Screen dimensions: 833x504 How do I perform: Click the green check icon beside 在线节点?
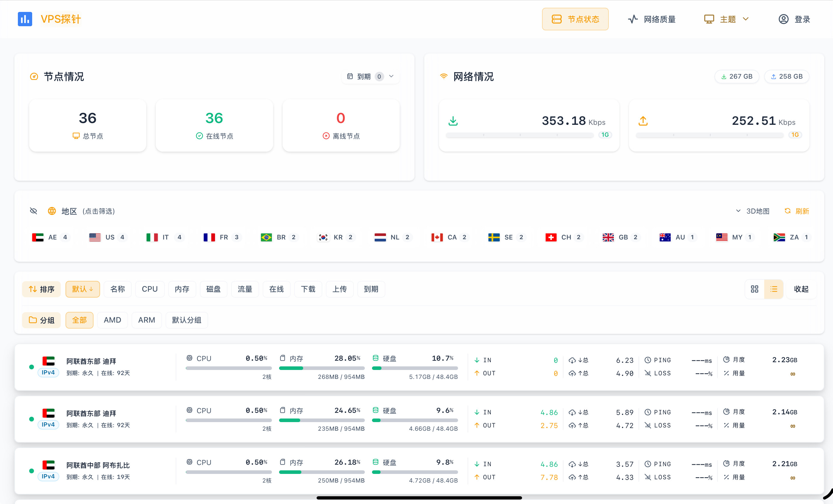200,136
